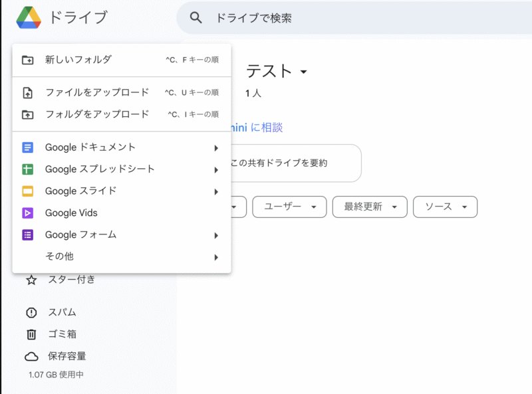Open the ユーザー filter dropdown
This screenshot has width=532, height=394.
pyautogui.click(x=289, y=207)
